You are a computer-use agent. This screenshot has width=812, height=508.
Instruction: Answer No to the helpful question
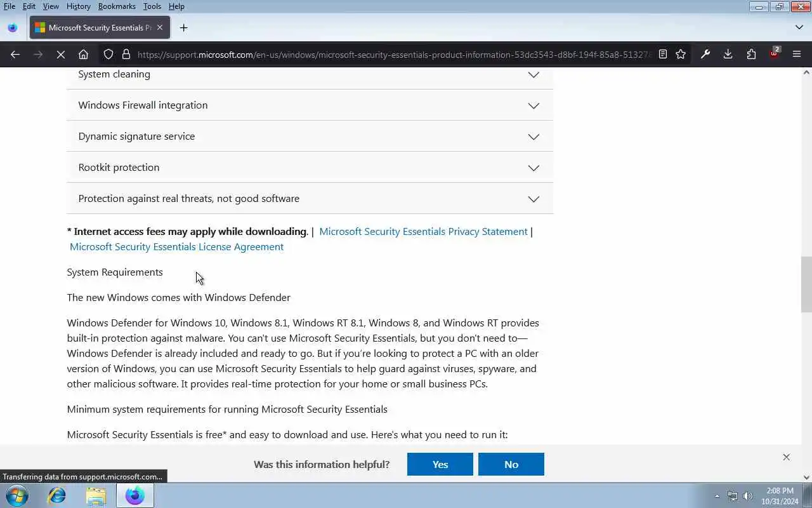(x=511, y=464)
